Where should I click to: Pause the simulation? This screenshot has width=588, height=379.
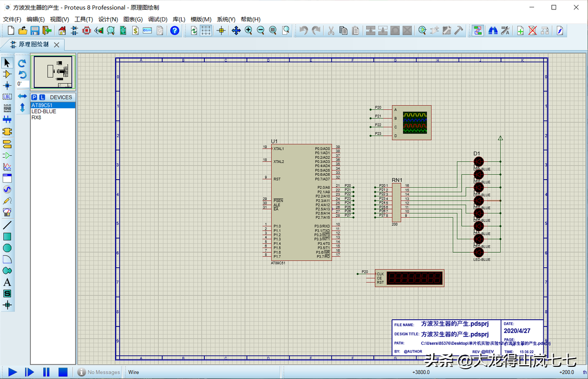pyautogui.click(x=47, y=372)
